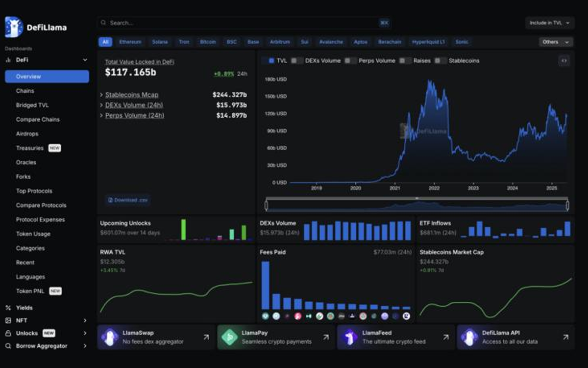
Task: Click the DefiLlama API llama icon
Action: click(x=470, y=337)
